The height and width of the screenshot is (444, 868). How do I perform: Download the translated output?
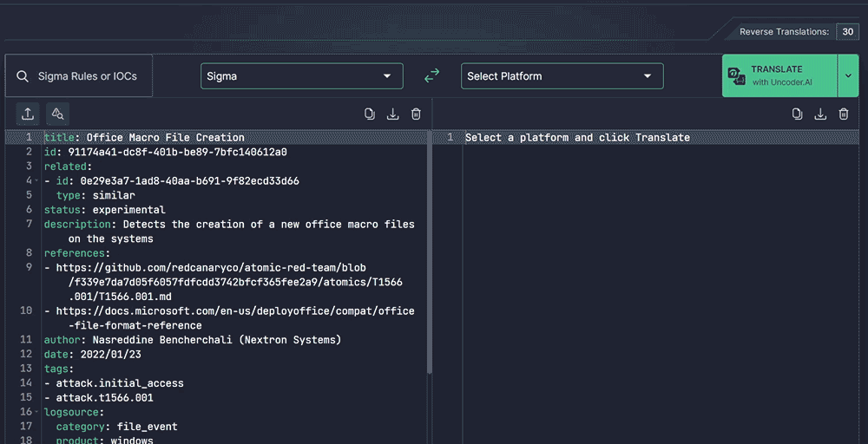pyautogui.click(x=820, y=114)
